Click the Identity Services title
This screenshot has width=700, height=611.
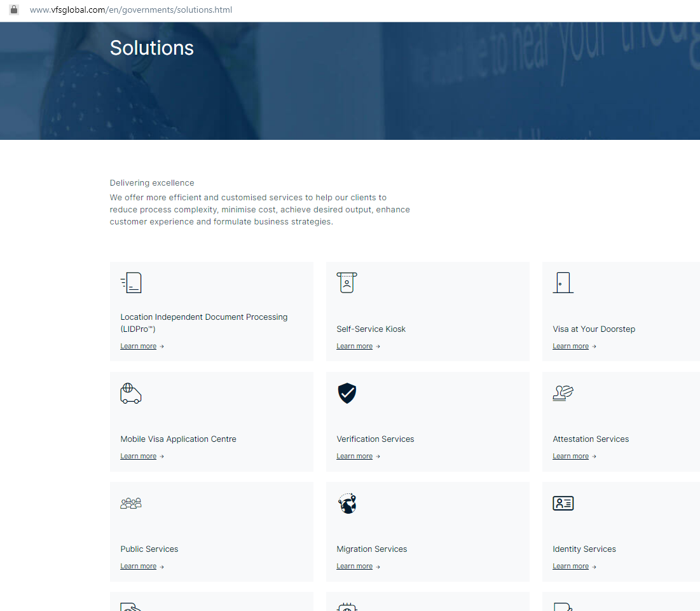click(x=584, y=549)
